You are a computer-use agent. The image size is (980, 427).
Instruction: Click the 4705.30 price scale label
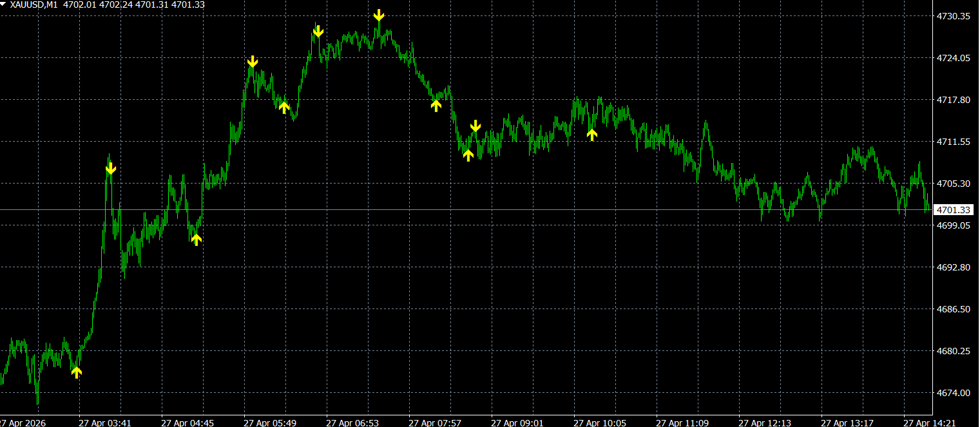(953, 184)
